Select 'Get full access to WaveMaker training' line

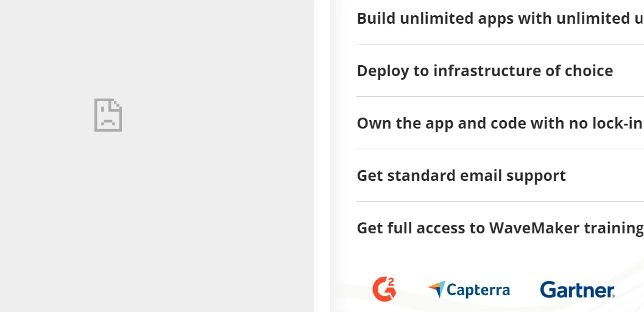(x=500, y=228)
